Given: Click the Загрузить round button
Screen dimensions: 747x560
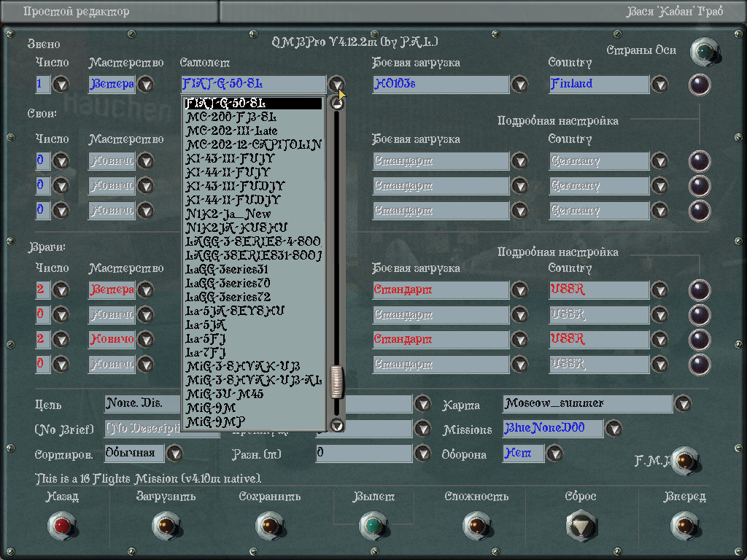Looking at the screenshot, I should point(166,526).
